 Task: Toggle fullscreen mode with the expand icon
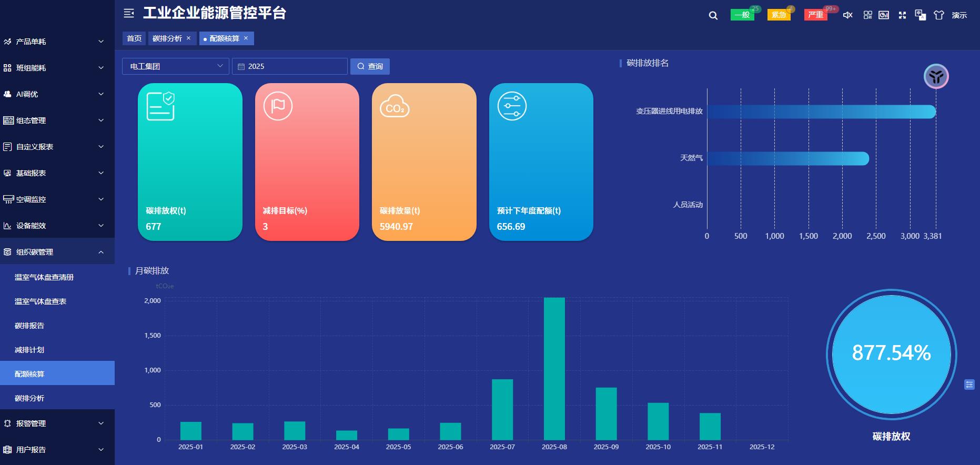[x=902, y=15]
